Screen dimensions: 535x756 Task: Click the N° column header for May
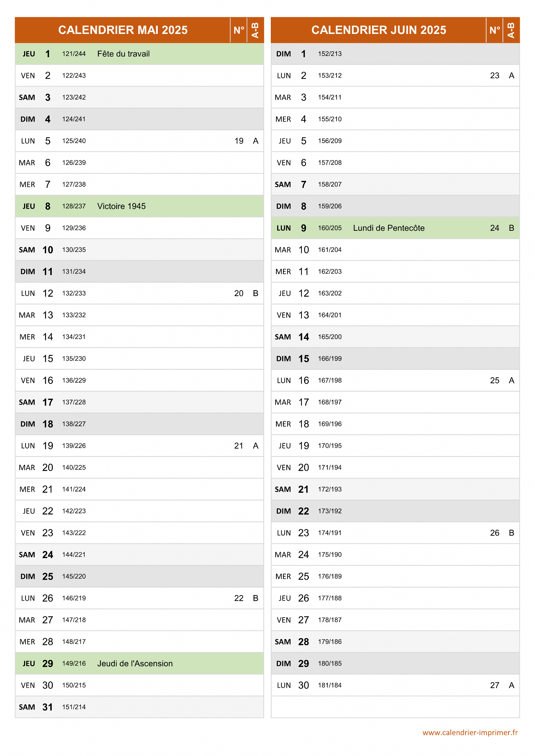tap(239, 30)
